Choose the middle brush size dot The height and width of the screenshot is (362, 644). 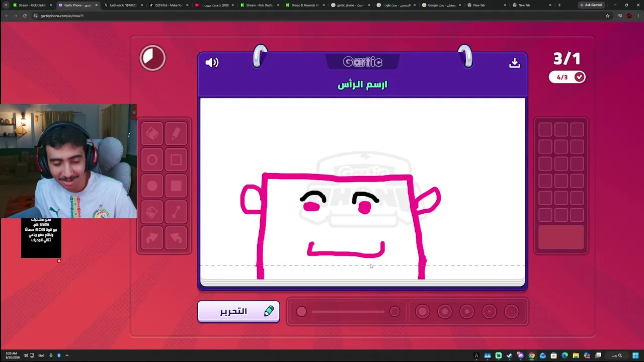tap(467, 312)
